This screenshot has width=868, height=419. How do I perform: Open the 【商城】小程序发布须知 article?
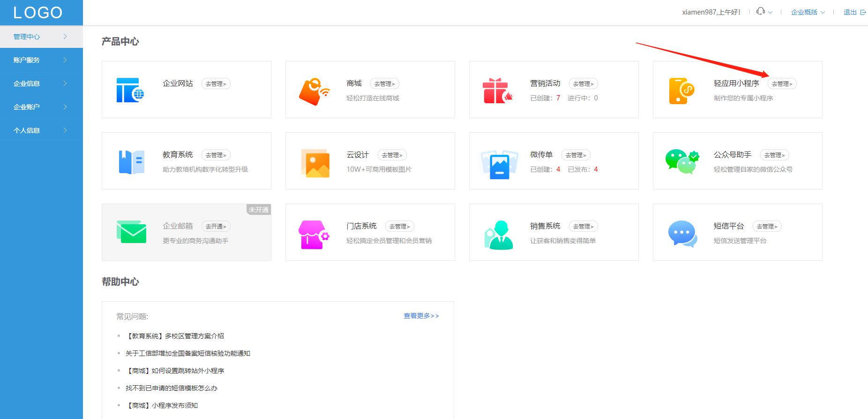click(x=162, y=405)
